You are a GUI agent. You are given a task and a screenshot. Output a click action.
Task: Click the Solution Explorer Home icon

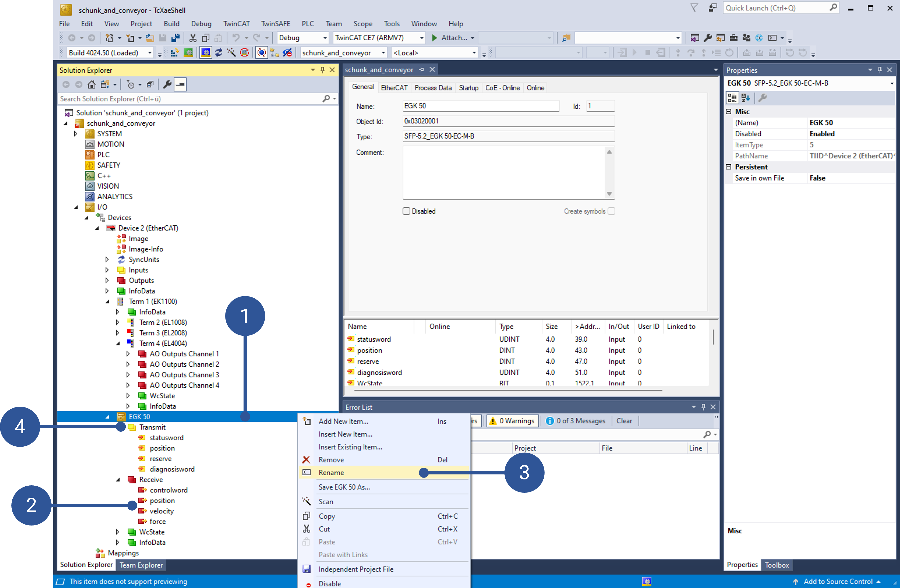coord(91,84)
